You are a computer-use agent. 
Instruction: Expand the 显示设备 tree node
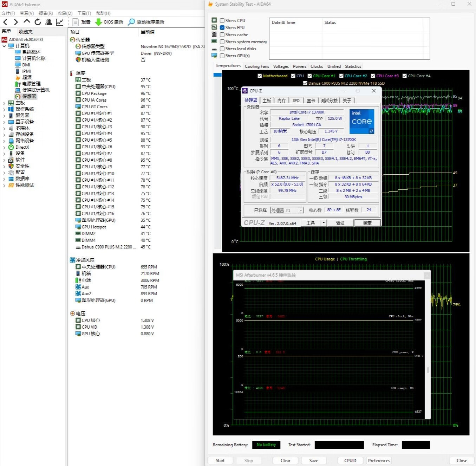click(x=4, y=122)
